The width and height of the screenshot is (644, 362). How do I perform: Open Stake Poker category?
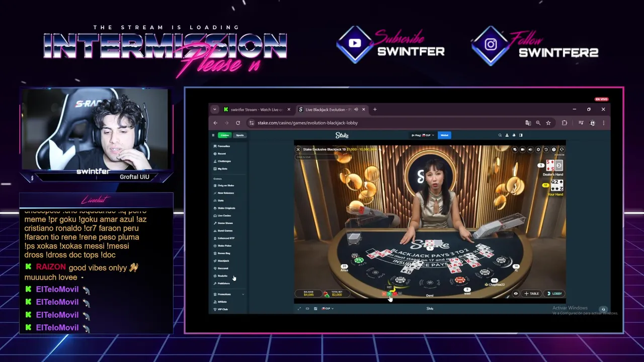[223, 246]
